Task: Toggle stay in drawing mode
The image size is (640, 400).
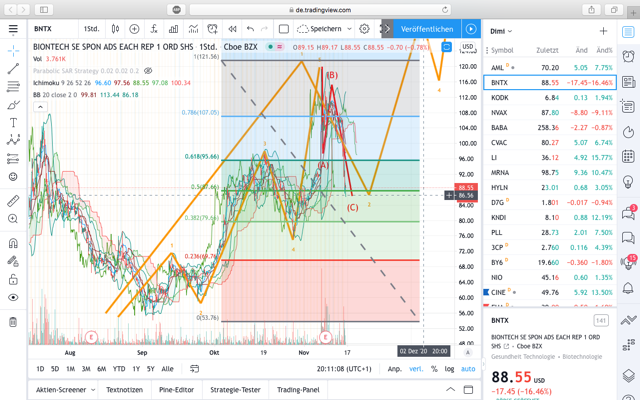Action: click(13, 261)
